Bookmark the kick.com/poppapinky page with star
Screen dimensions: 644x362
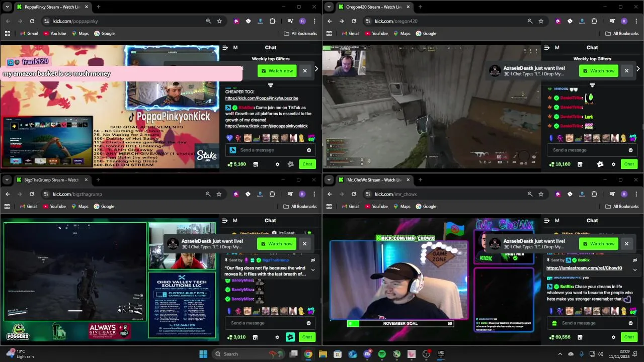click(x=219, y=21)
